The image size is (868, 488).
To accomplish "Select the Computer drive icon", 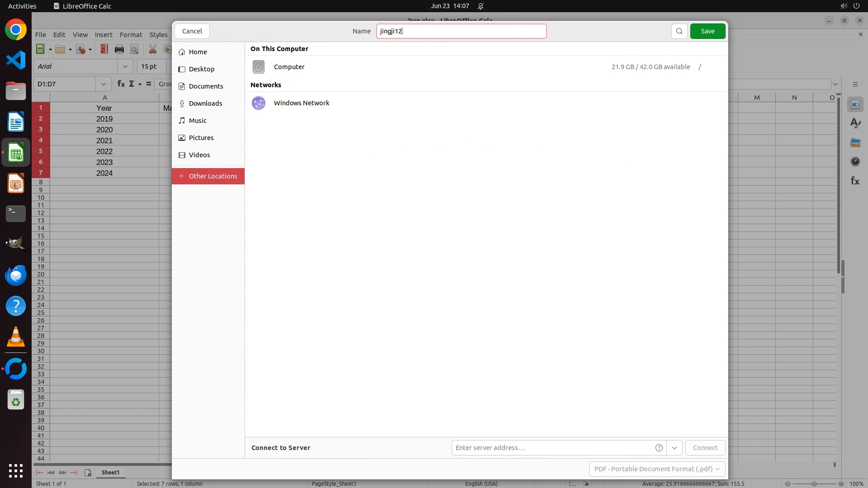I will [259, 67].
